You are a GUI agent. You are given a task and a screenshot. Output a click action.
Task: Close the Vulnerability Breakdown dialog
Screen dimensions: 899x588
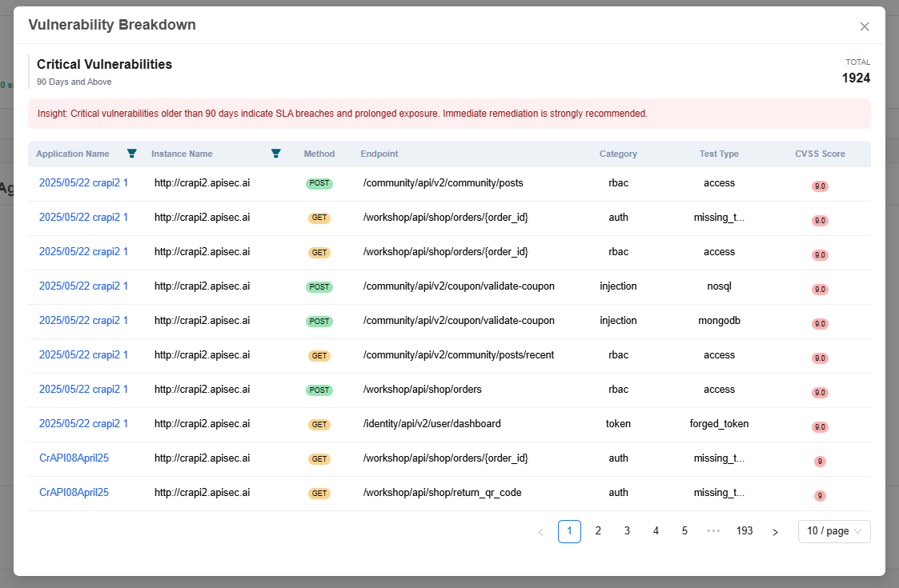point(865,26)
